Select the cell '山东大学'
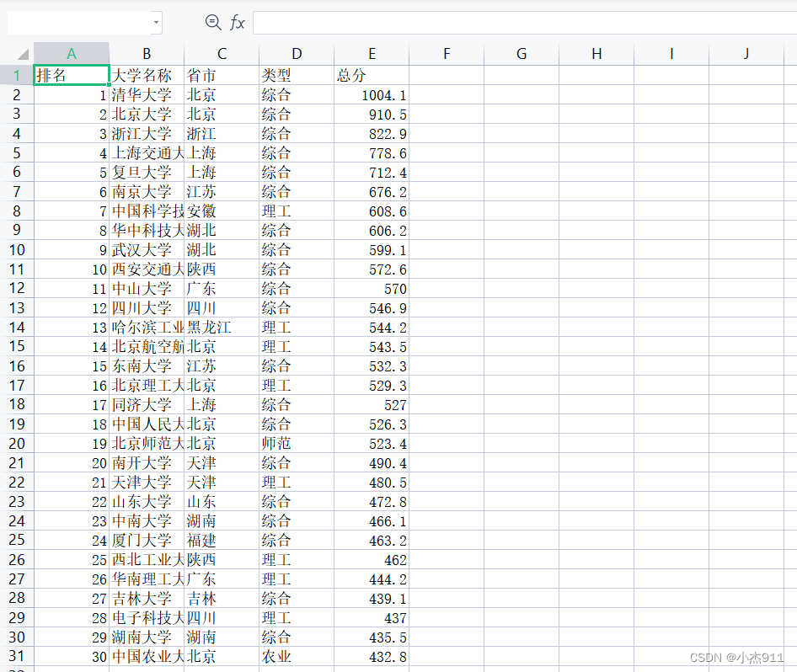This screenshot has width=797, height=672. 147,501
